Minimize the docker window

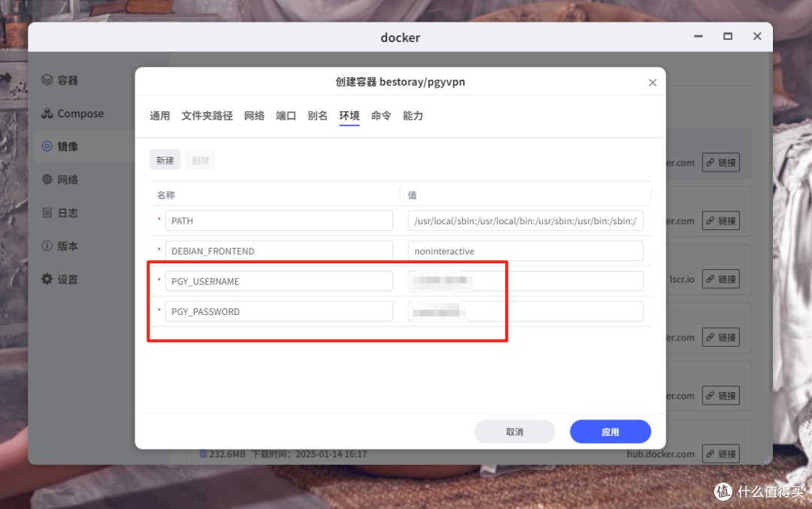point(698,36)
